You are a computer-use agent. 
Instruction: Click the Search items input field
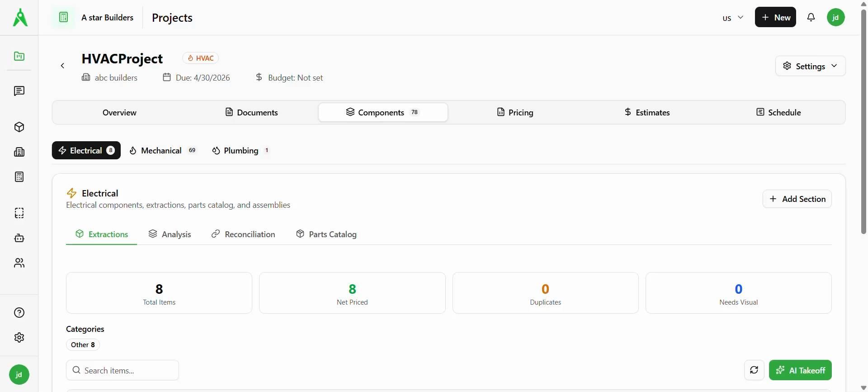123,370
